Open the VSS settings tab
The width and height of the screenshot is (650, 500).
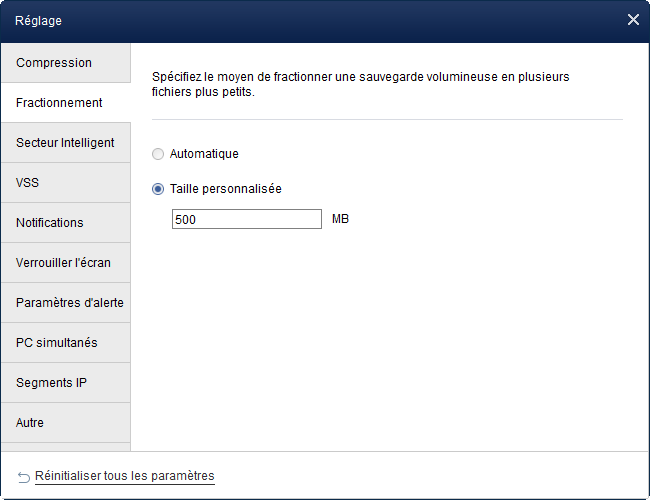(x=65, y=183)
